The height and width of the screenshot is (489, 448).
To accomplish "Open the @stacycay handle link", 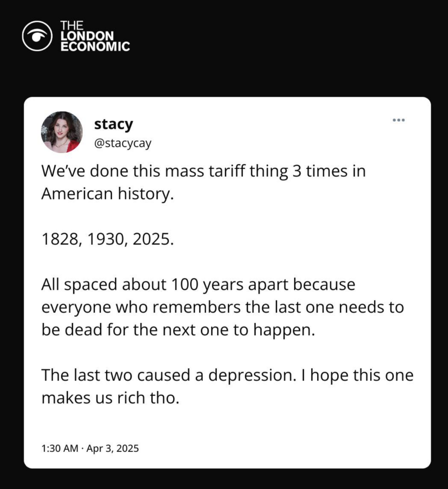I will (x=123, y=143).
